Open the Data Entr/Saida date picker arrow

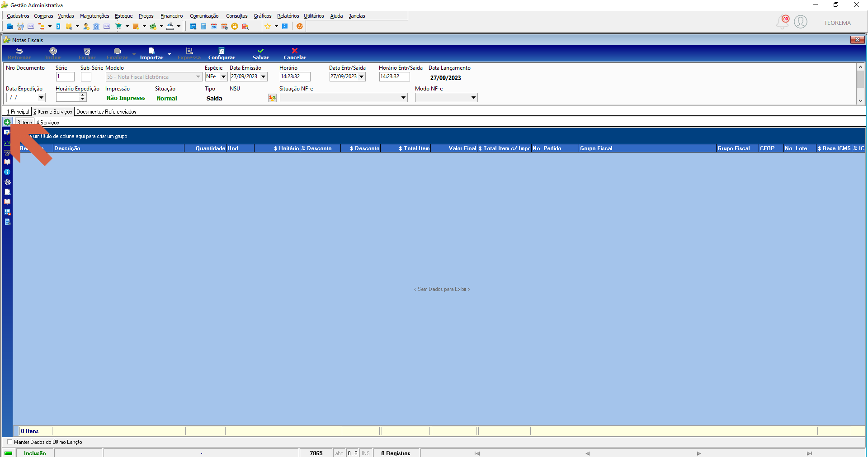[362, 76]
